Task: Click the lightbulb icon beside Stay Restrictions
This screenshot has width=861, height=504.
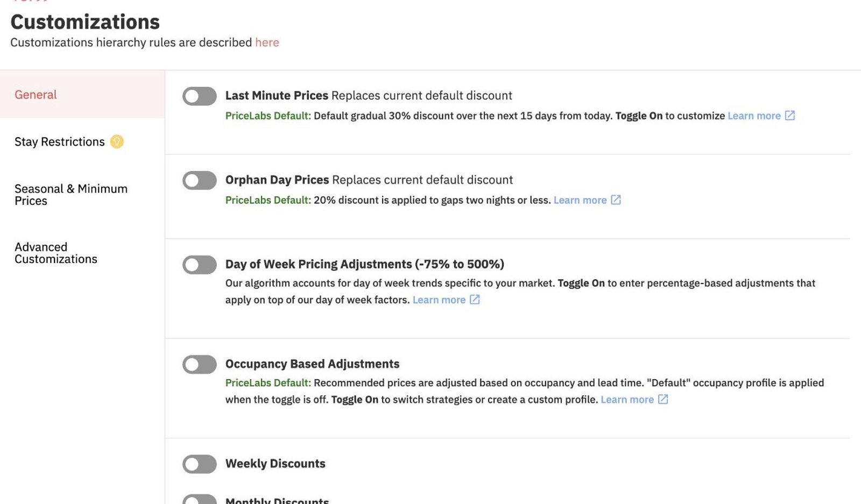Action: click(117, 141)
